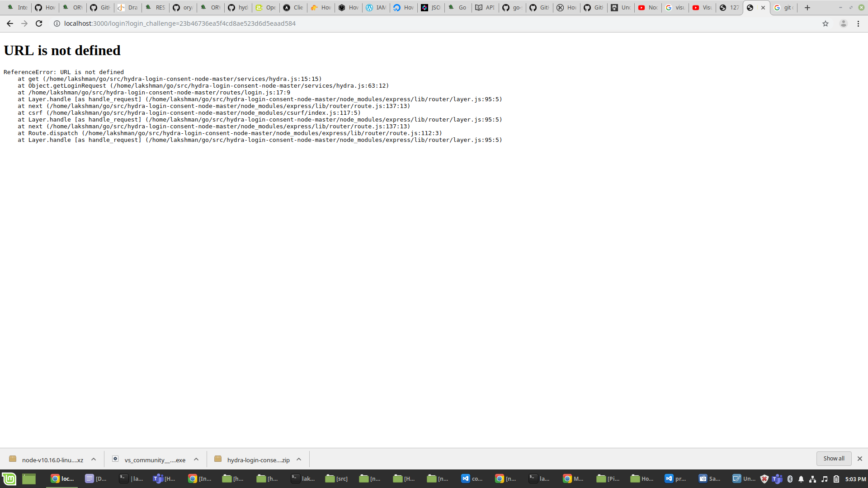Switch to the git tab at the far right
The width and height of the screenshot is (868, 488).
pyautogui.click(x=783, y=7)
